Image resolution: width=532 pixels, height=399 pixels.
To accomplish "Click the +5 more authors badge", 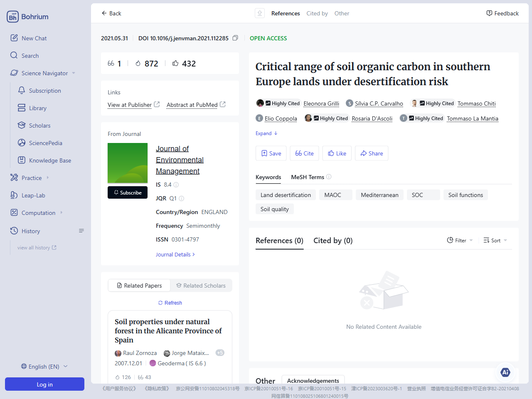I will point(220,353).
